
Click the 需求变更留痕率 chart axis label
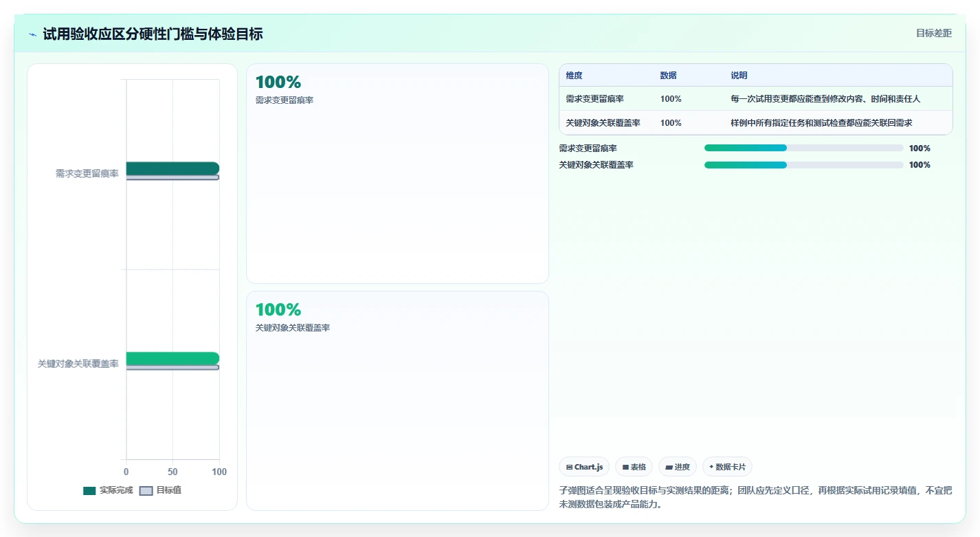coord(87,174)
